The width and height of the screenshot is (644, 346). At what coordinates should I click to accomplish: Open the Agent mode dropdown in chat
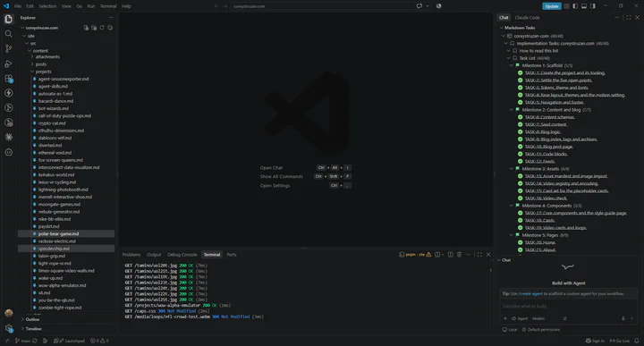point(520,318)
